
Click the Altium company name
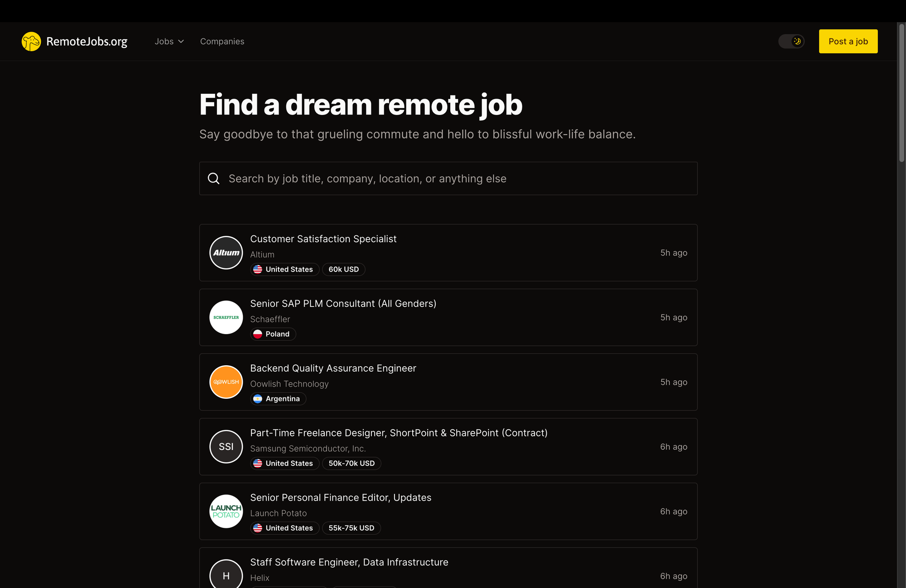coord(262,255)
